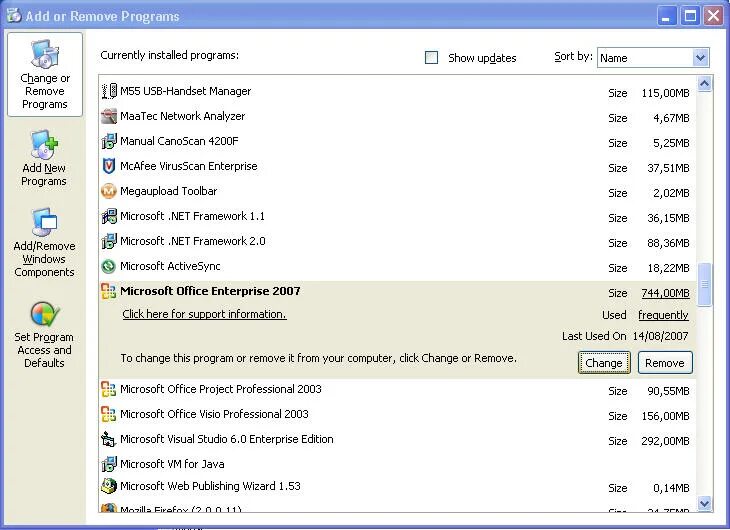Click the Manual CanoScan 4200F icon

pyautogui.click(x=109, y=141)
